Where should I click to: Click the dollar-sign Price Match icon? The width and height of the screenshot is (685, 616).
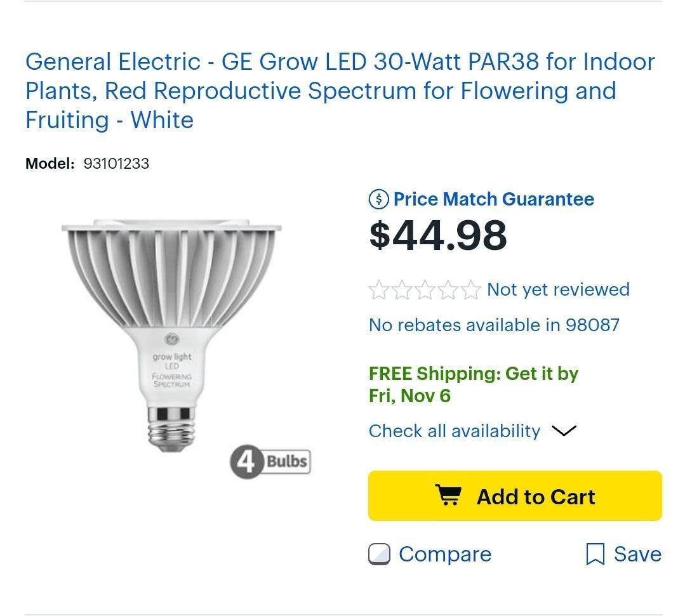click(379, 199)
